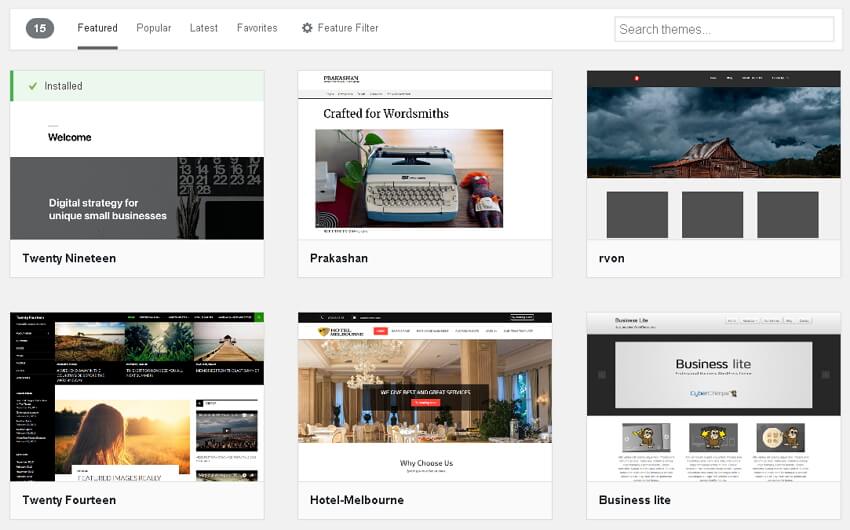Click the Hotel-Melbourne theme name
The width and height of the screenshot is (850, 530).
point(357,500)
